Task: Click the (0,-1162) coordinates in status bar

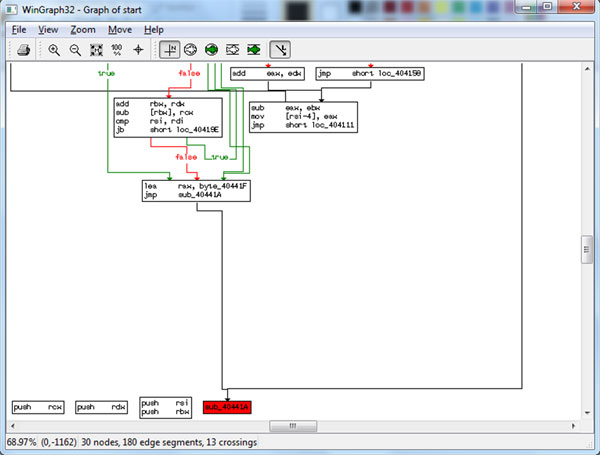Action: point(59,442)
